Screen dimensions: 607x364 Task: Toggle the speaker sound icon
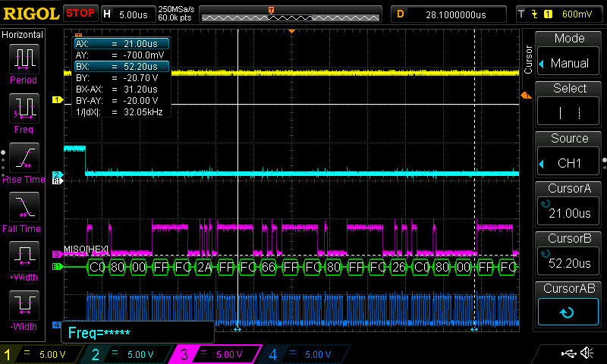[x=587, y=353]
